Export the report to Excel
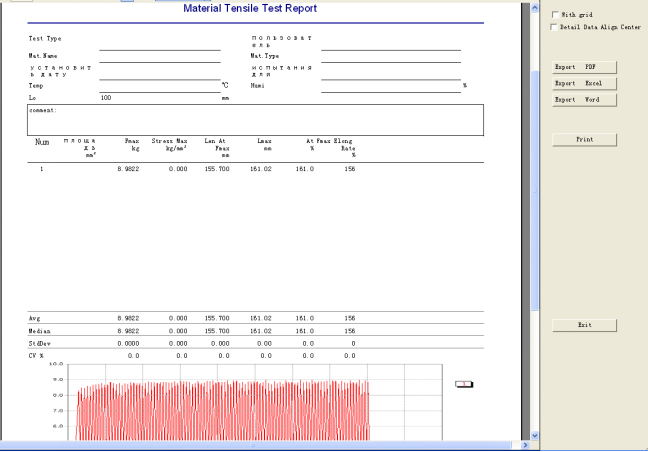The width and height of the screenshot is (648, 452). (584, 83)
